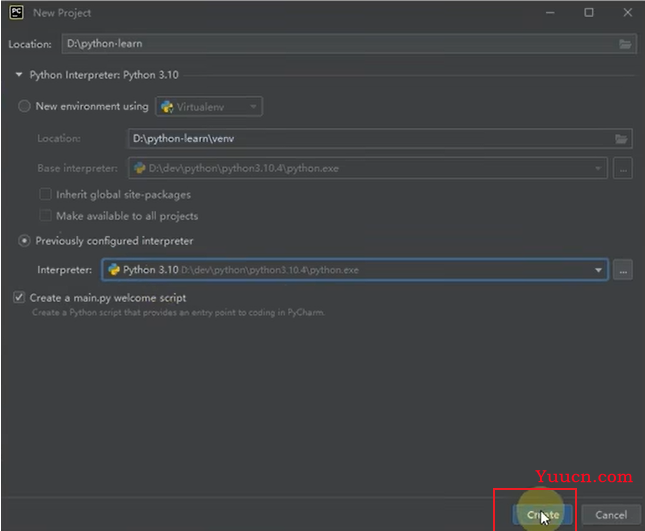645x531 pixels.
Task: Click the PyCharm logo icon in title bar
Action: (16, 12)
